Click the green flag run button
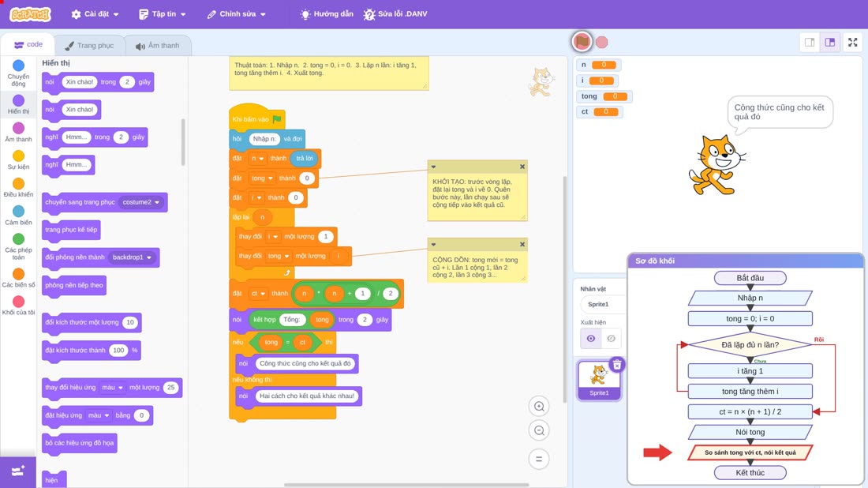The height and width of the screenshot is (488, 868). [582, 42]
